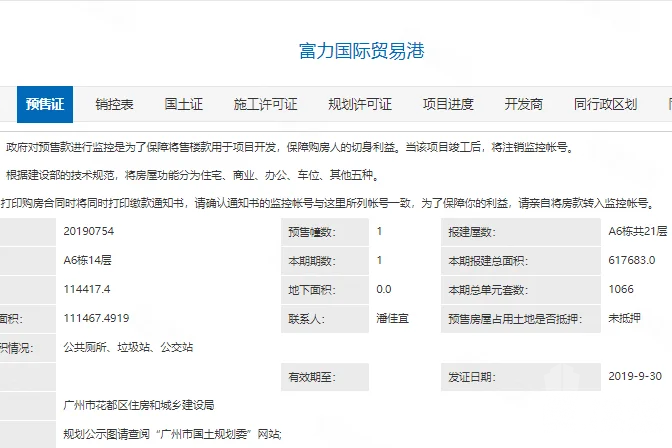Select the A6栋共21层 value

[638, 232]
